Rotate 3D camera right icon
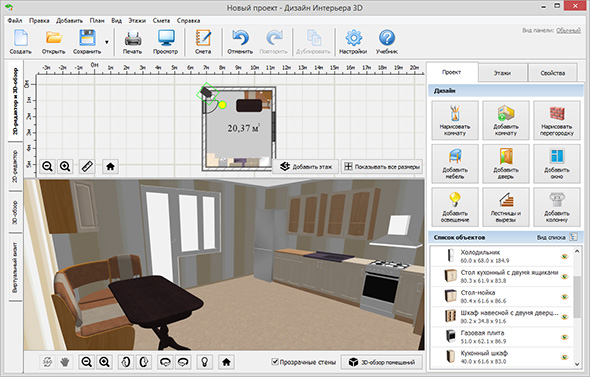 click(x=143, y=362)
